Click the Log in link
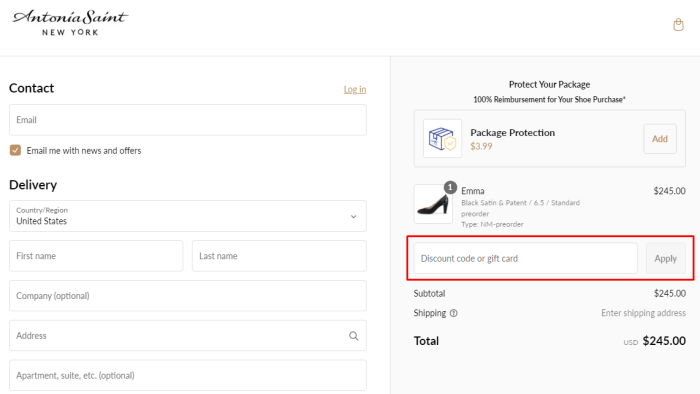The image size is (700, 394). (x=355, y=89)
